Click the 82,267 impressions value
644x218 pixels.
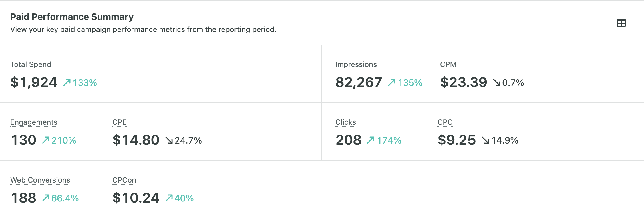[359, 82]
